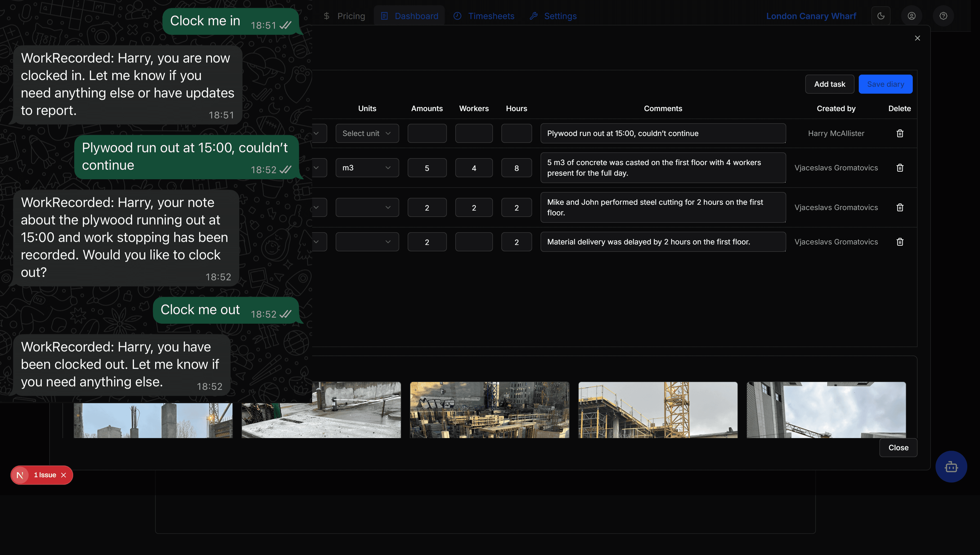Open the London Canary Wharf project
980x555 pixels.
pos(811,16)
